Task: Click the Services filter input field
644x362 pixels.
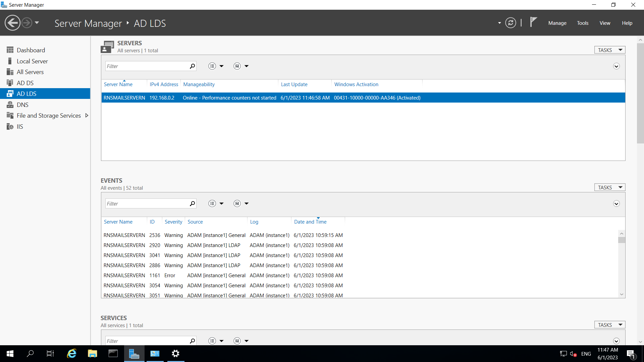Action: tap(147, 341)
